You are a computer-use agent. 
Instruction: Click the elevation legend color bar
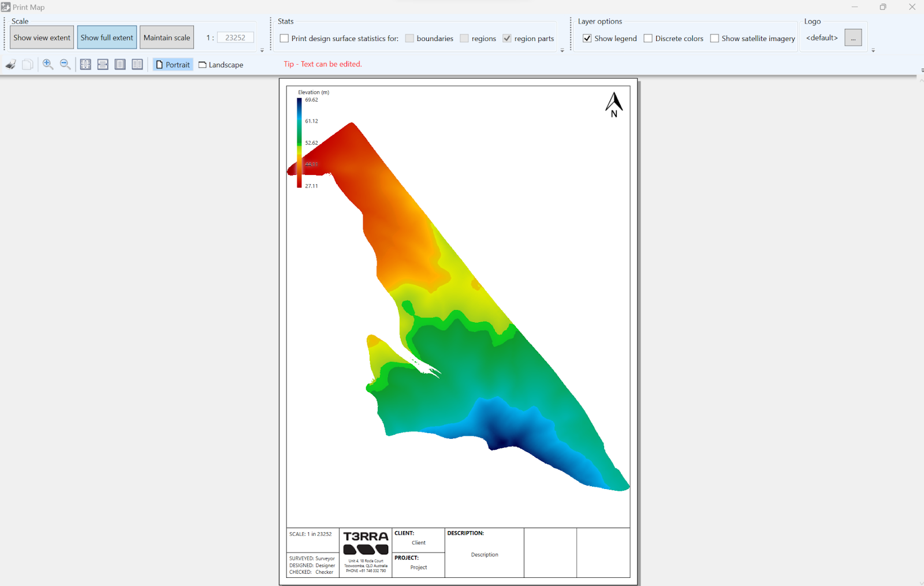(x=299, y=143)
